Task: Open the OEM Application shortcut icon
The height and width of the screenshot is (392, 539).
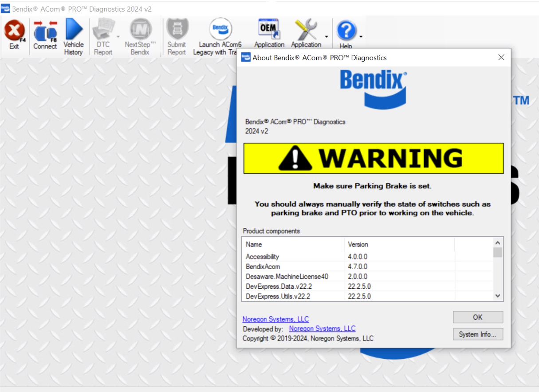Action: click(269, 30)
